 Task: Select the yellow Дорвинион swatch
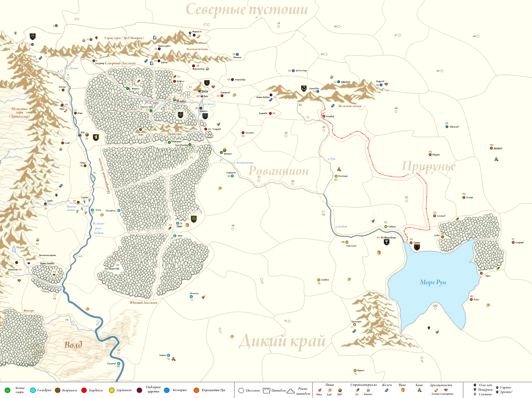(x=111, y=390)
